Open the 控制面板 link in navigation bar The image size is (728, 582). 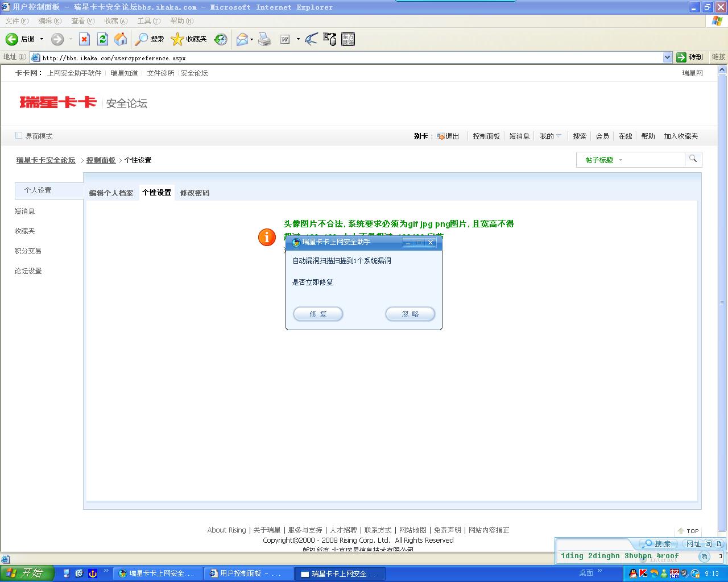pos(486,136)
